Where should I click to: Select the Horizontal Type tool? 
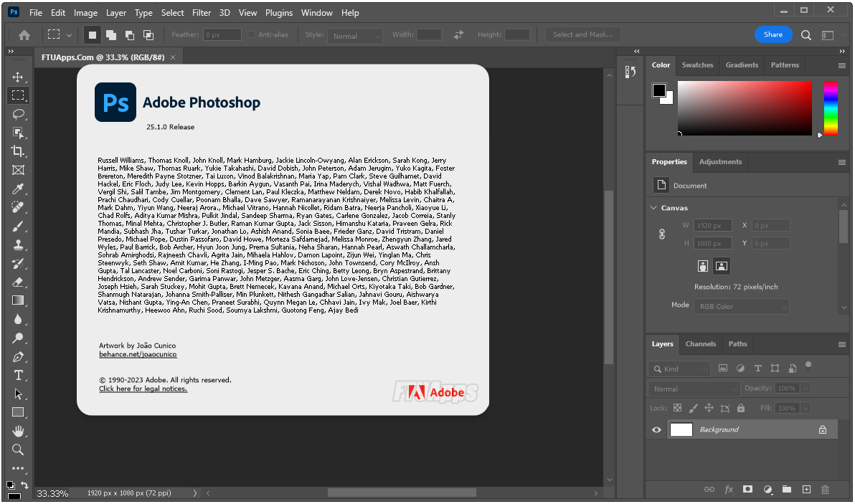[x=18, y=376]
